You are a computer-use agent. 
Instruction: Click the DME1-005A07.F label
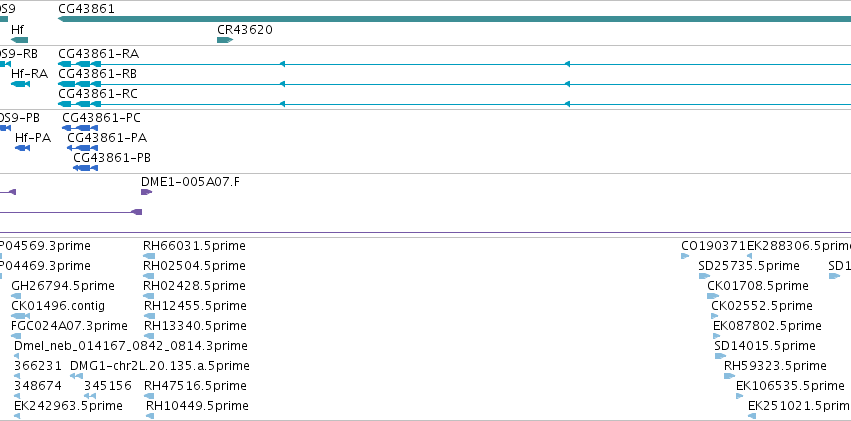[190, 182]
